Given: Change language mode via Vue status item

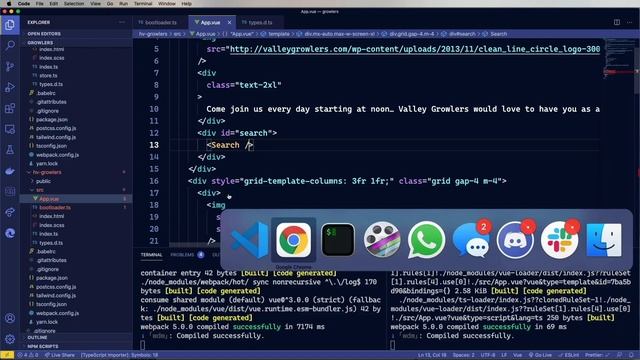Looking at the screenshot, I should click(x=517, y=355).
